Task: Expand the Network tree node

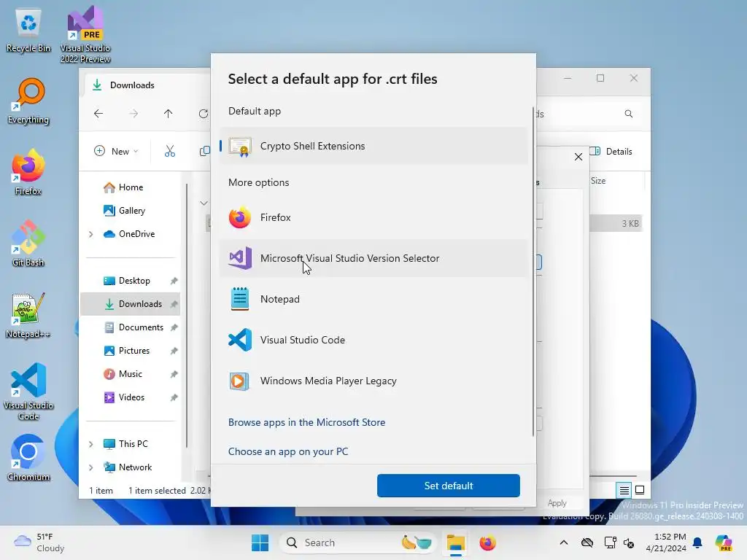Action: tap(91, 467)
